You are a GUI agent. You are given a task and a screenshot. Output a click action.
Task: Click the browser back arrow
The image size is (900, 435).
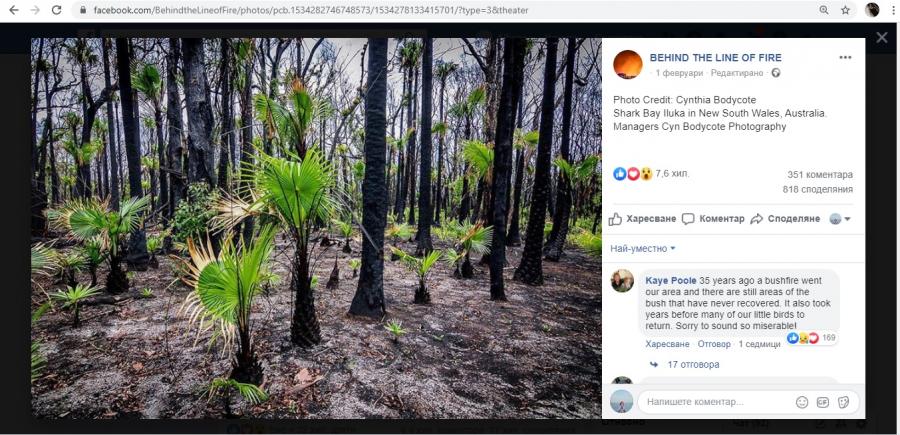tap(14, 10)
